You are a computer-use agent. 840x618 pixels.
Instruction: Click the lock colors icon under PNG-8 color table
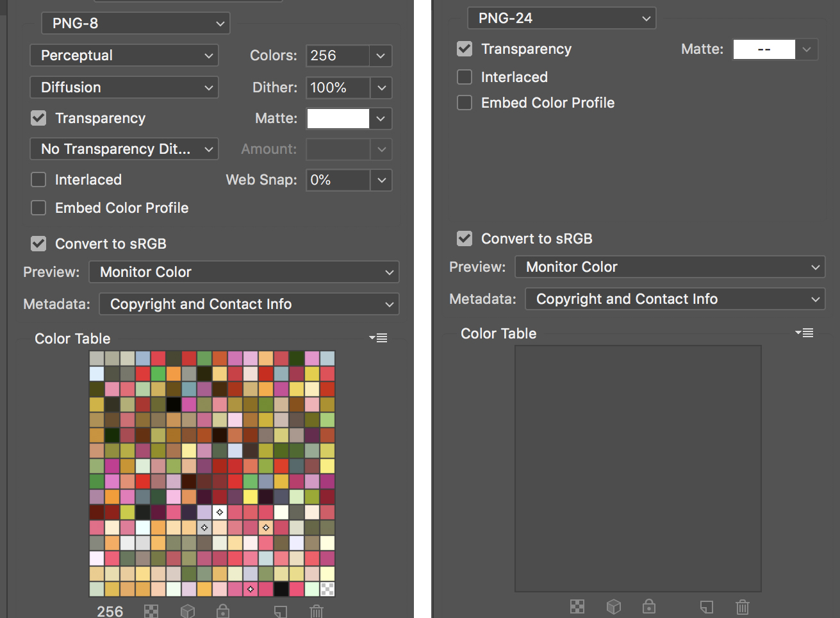tap(223, 611)
